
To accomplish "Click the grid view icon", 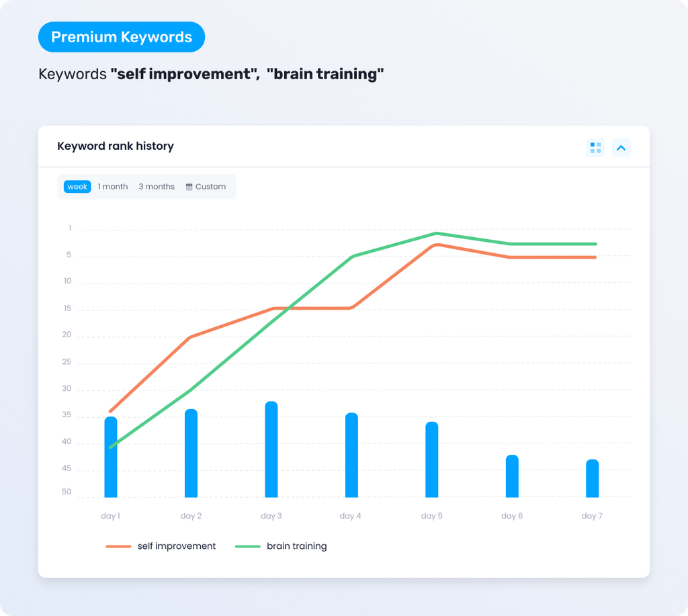I will tap(595, 148).
